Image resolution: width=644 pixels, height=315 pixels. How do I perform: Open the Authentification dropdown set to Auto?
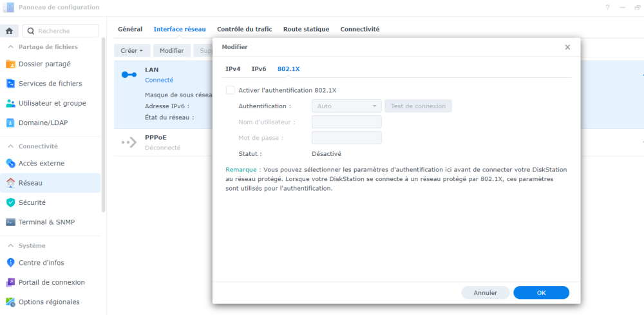click(x=346, y=106)
